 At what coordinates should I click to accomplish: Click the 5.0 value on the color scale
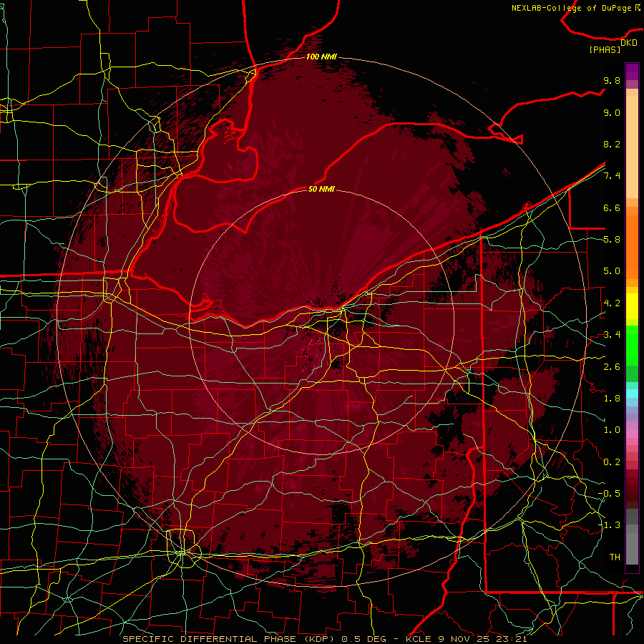(x=612, y=271)
